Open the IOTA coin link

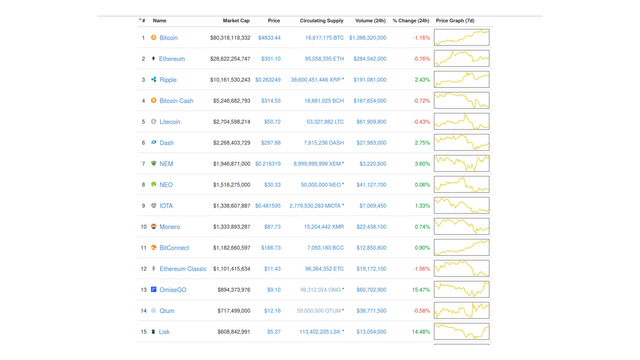[x=166, y=206]
